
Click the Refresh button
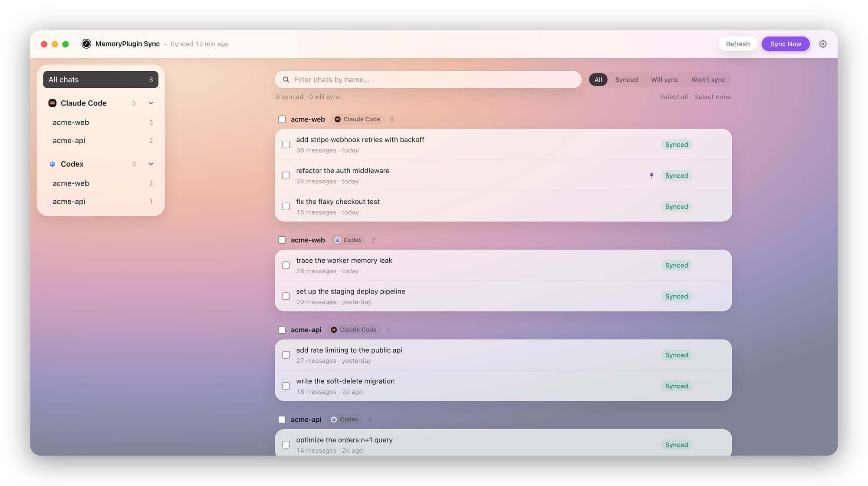(x=738, y=44)
